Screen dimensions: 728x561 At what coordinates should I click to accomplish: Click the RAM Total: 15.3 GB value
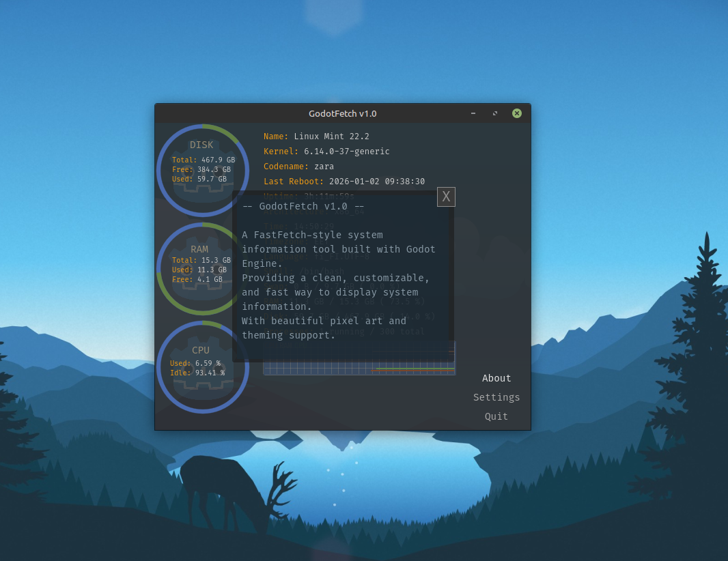point(201,260)
